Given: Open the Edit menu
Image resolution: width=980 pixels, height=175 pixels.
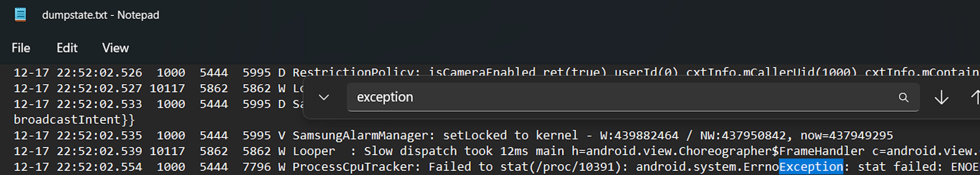Looking at the screenshot, I should click(67, 48).
